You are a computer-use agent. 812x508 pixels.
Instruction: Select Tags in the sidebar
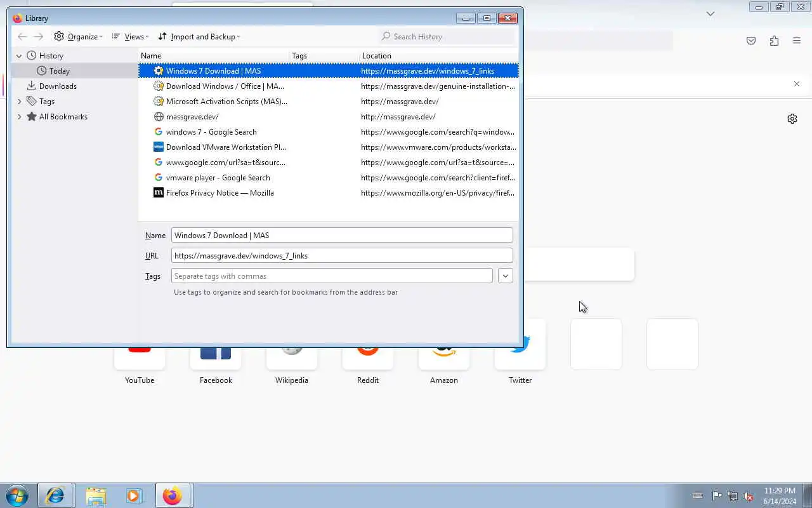[x=47, y=102]
